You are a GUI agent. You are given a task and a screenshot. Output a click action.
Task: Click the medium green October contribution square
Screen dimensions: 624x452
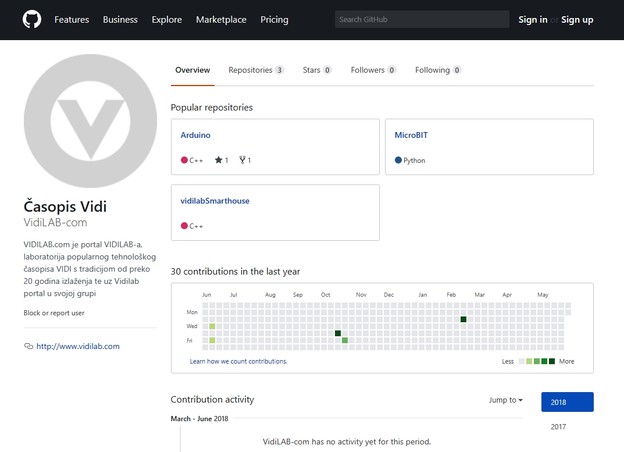pos(345,340)
